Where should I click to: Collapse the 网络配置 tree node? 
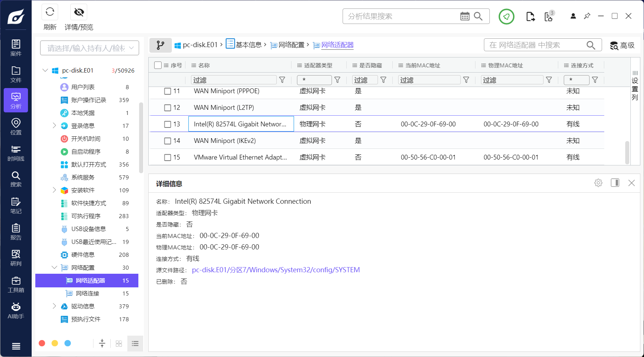pos(54,267)
